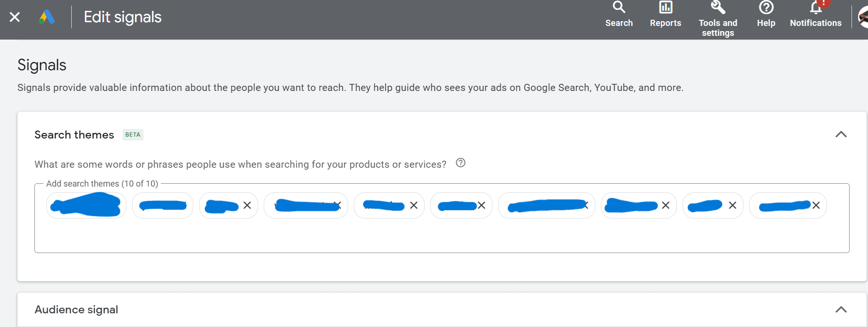Remove the third search theme chip
Viewport: 868px width, 327px height.
247,205
